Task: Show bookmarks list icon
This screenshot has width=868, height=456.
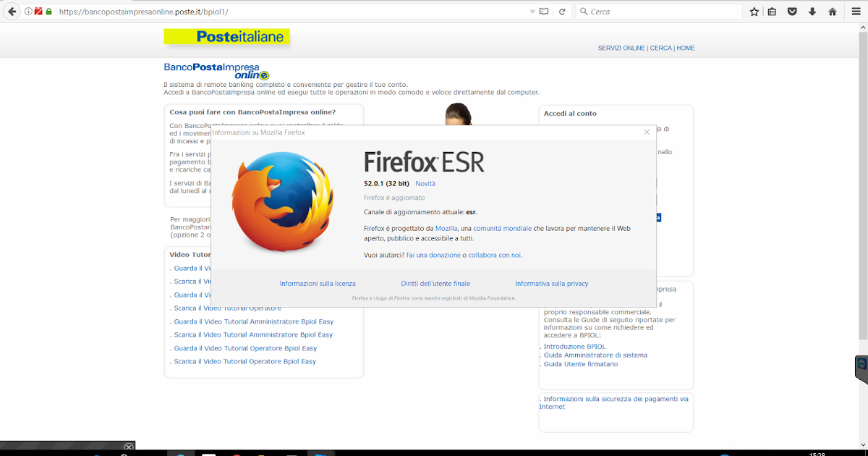Action: click(772, 12)
